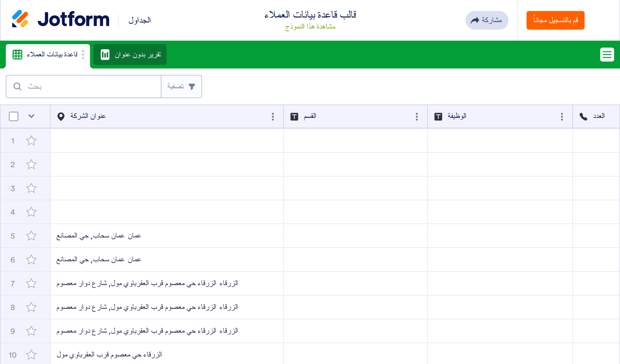The height and width of the screenshot is (364, 620).
Task: Switch to تقرير بدون عنوان tab
Action: click(130, 55)
